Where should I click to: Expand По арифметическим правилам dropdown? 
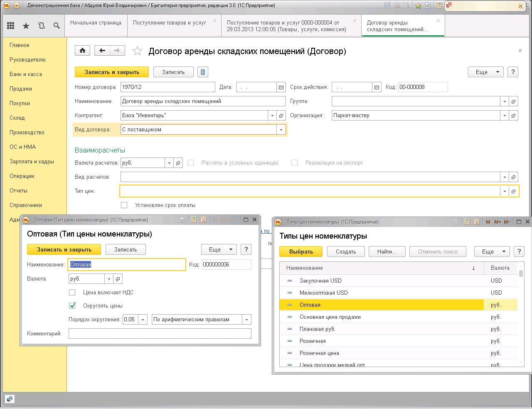tap(247, 320)
